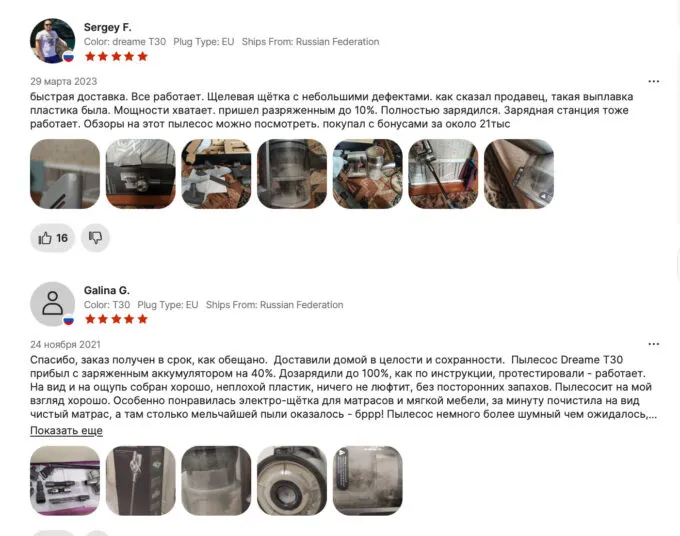View Galina's round filter close-up photo
The height and width of the screenshot is (536, 680).
tap(292, 480)
